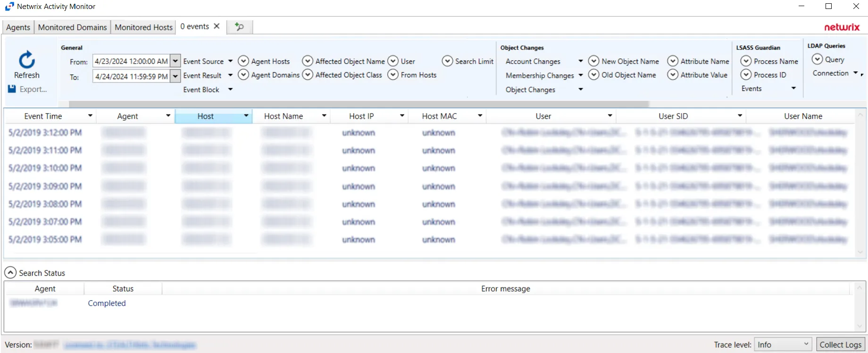The height and width of the screenshot is (353, 868).
Task: Expand the Attribute Value filter
Action: point(673,75)
